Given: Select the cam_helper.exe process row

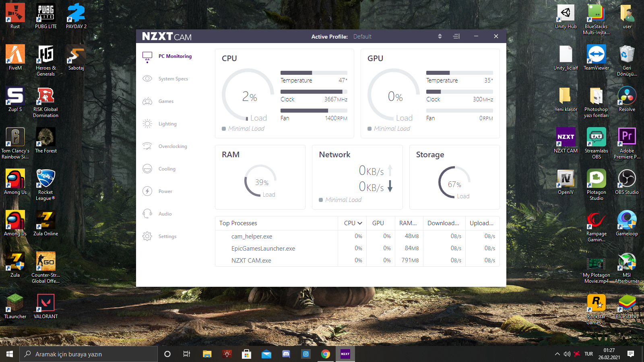Looking at the screenshot, I should [357, 237].
